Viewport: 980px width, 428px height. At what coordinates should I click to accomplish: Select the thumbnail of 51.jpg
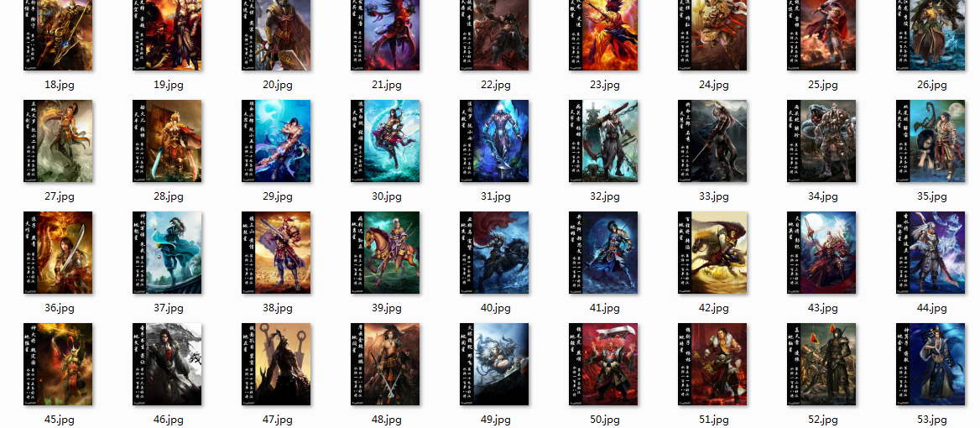click(x=712, y=364)
